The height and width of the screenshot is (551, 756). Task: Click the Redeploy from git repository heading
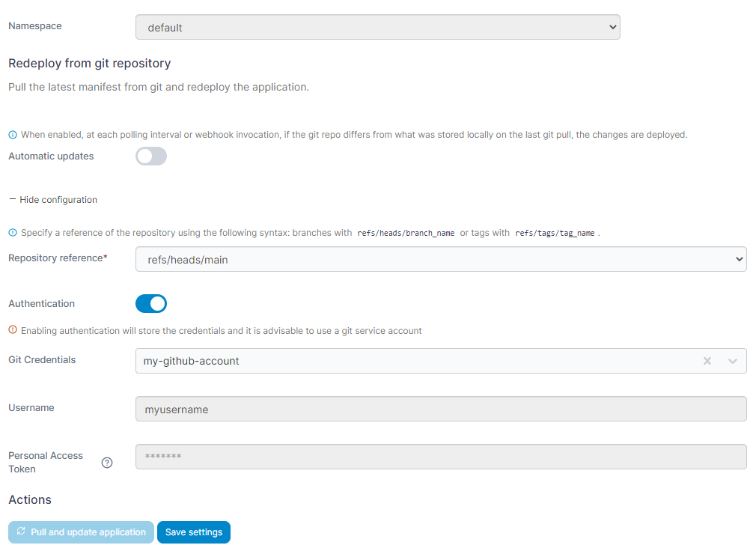click(90, 63)
